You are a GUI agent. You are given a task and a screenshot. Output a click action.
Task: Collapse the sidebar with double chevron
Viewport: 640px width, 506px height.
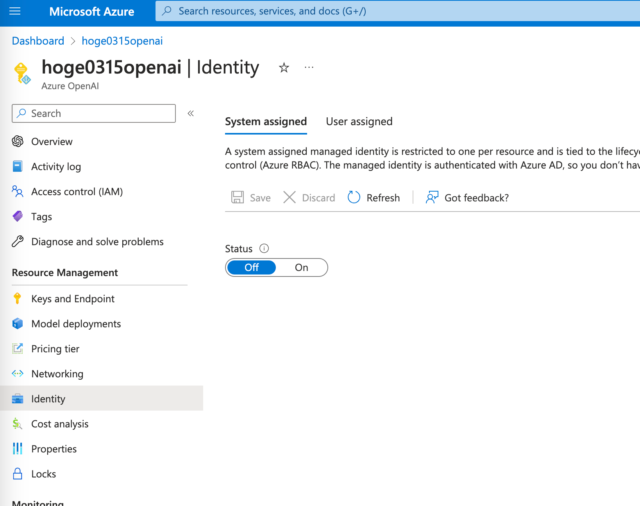(x=191, y=113)
